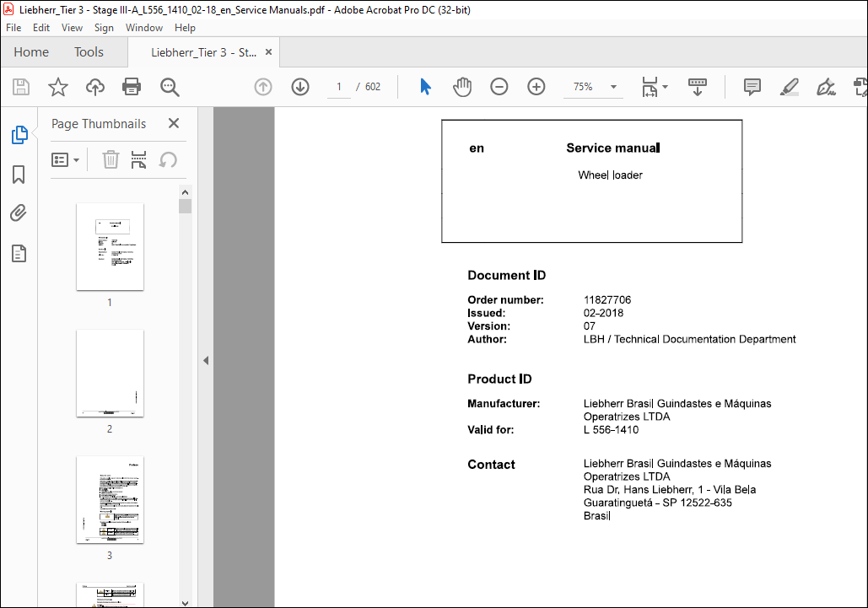
Task: Select the Liebherr_Tier 3 document tab
Action: 203,52
